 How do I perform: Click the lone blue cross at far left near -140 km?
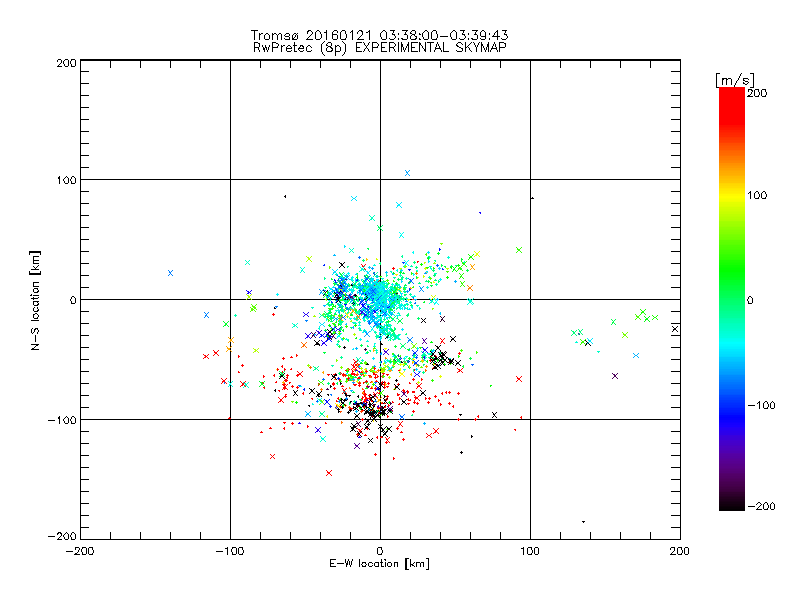[x=170, y=273]
